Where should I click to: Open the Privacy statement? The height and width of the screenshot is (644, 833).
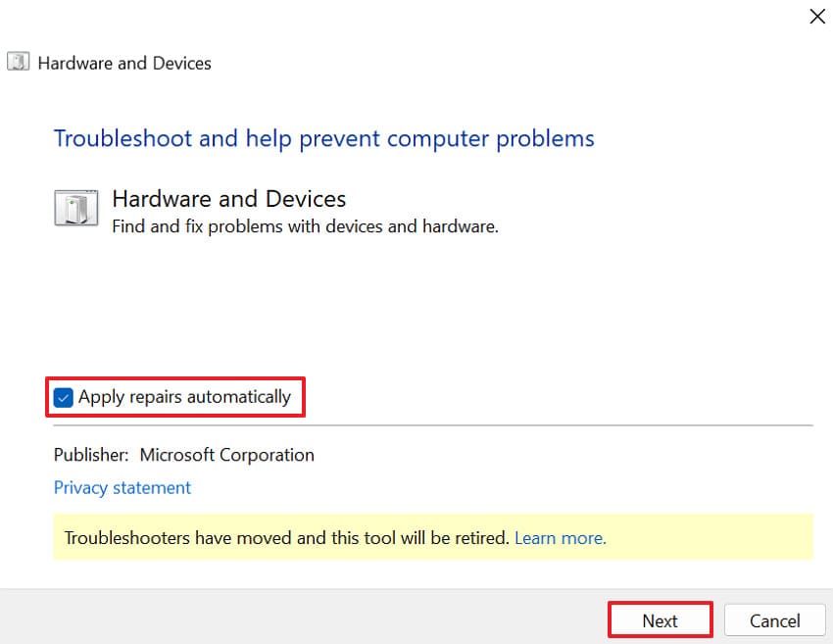[x=122, y=487]
